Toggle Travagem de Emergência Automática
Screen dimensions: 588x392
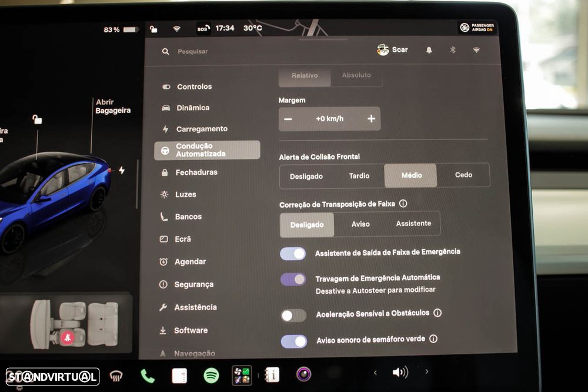tap(293, 280)
